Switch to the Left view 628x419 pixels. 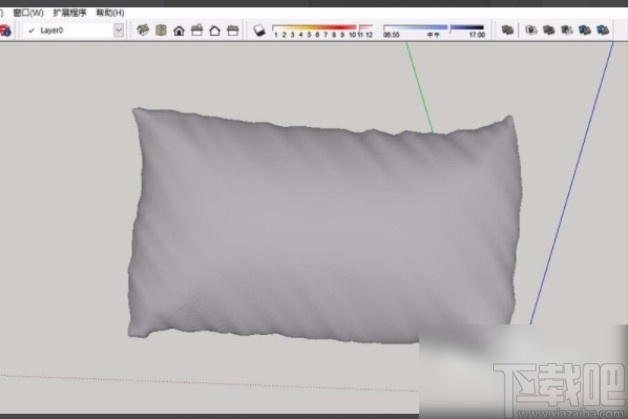(x=233, y=30)
